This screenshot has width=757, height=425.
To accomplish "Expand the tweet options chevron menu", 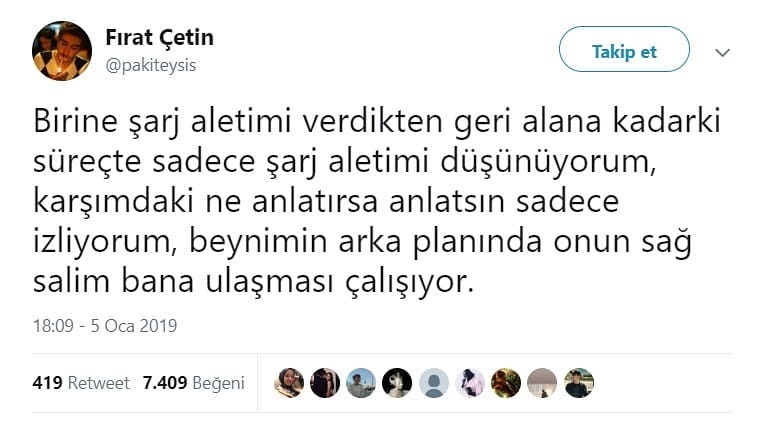I will pos(723,52).
